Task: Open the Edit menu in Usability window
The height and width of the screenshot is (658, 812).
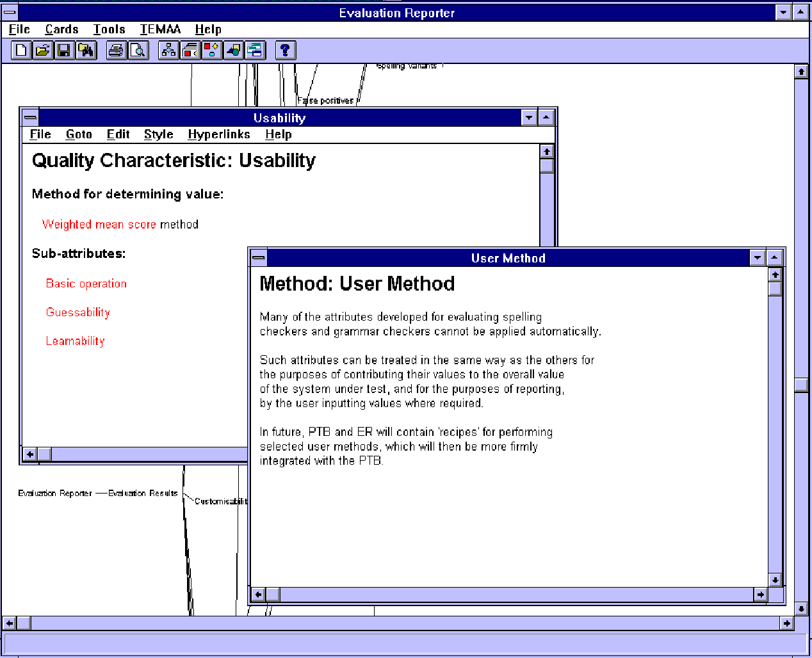Action: coord(118,134)
